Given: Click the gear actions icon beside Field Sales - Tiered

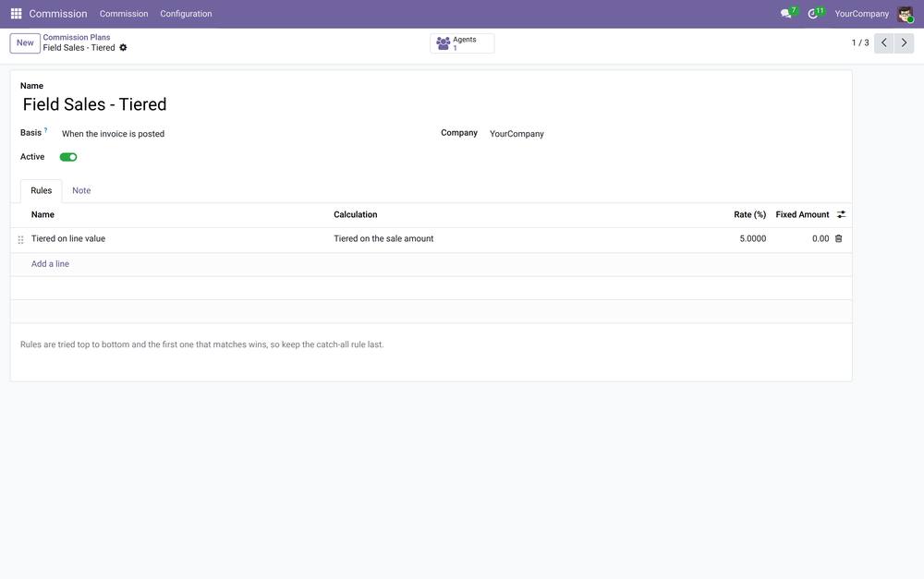Looking at the screenshot, I should tap(123, 48).
